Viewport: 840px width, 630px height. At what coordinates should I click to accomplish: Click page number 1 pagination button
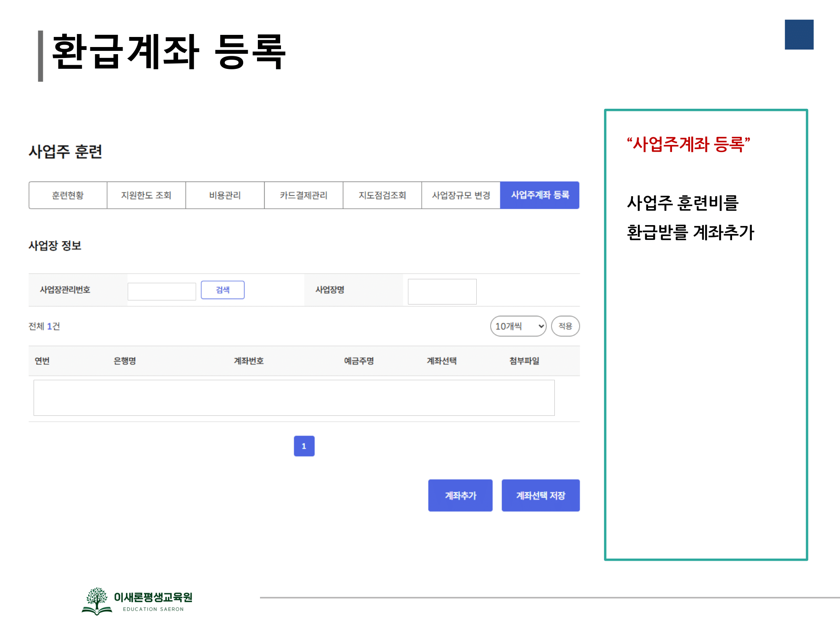pyautogui.click(x=304, y=446)
